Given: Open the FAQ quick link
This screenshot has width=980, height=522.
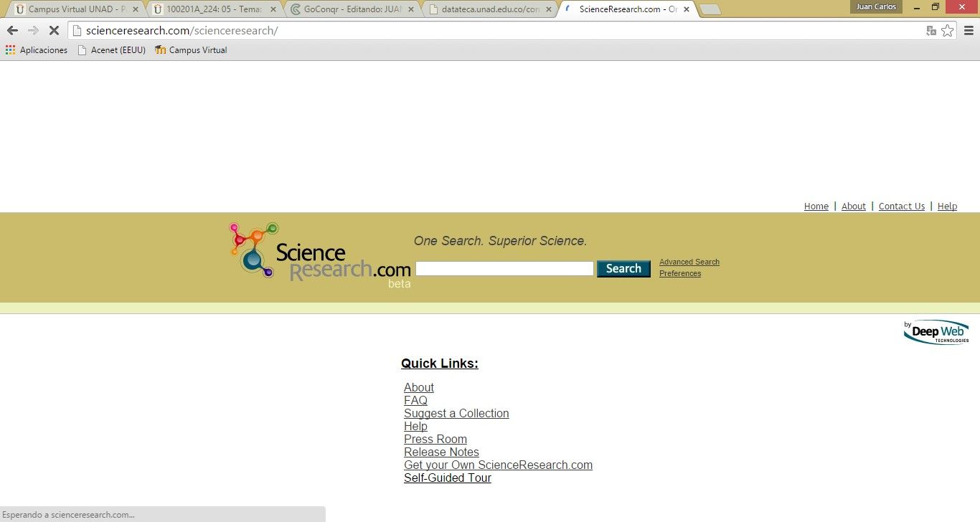Looking at the screenshot, I should pyautogui.click(x=415, y=401).
